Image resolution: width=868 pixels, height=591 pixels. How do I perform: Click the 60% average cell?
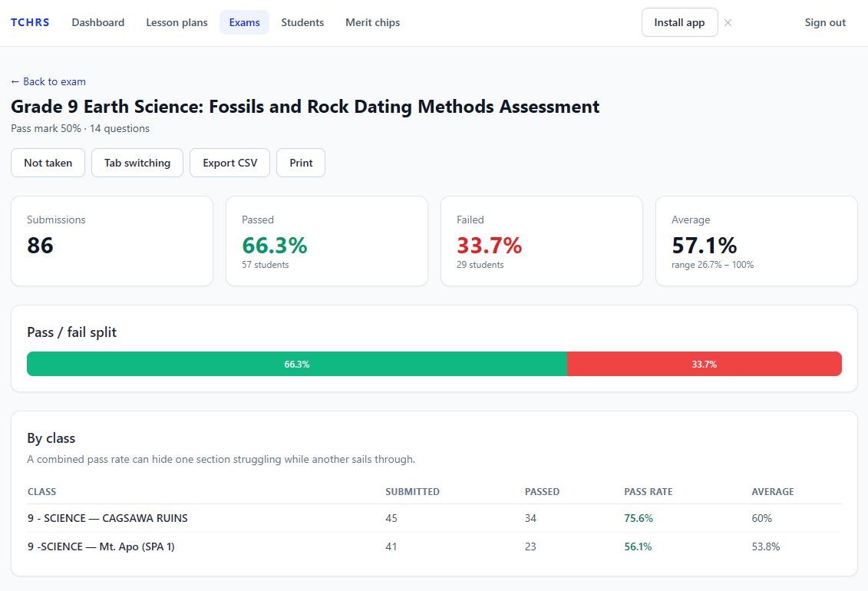pyautogui.click(x=762, y=519)
